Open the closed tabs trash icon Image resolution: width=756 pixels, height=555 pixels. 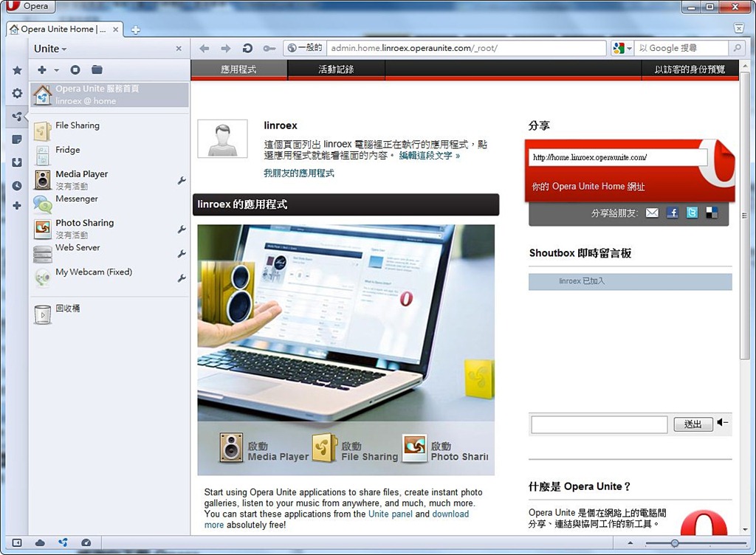click(738, 29)
